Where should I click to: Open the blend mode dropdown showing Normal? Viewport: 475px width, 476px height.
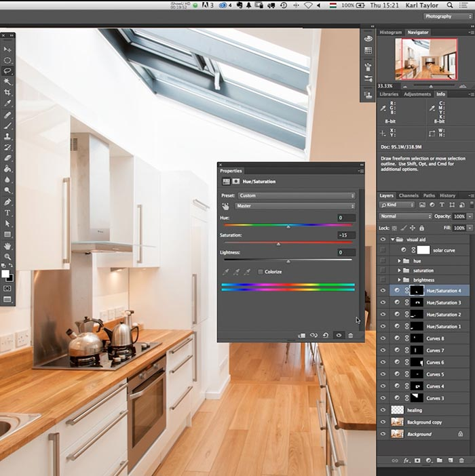click(x=406, y=216)
